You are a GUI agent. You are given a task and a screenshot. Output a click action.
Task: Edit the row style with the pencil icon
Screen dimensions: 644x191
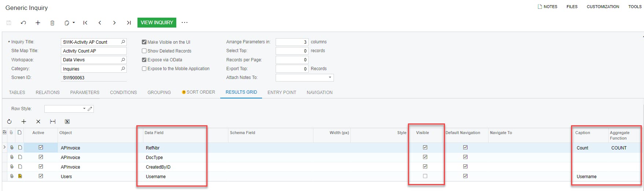pos(90,109)
